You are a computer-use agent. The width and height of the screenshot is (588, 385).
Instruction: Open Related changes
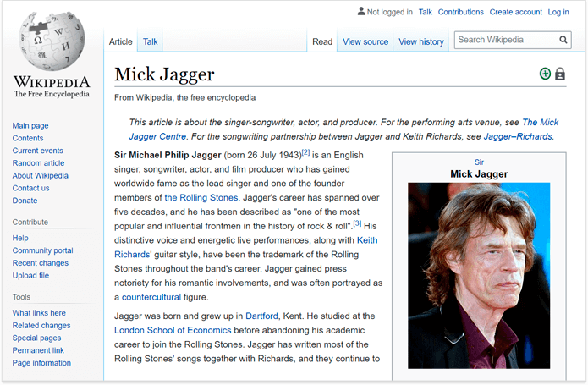[41, 326]
